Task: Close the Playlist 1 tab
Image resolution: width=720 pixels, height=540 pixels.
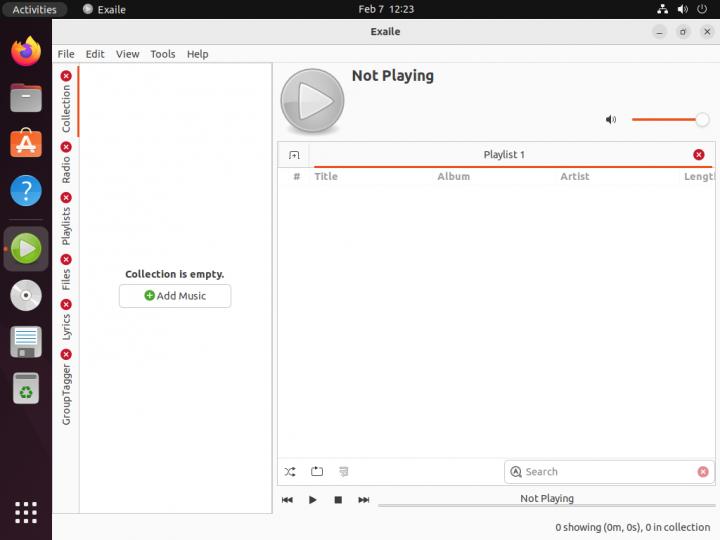Action: pyautogui.click(x=698, y=154)
